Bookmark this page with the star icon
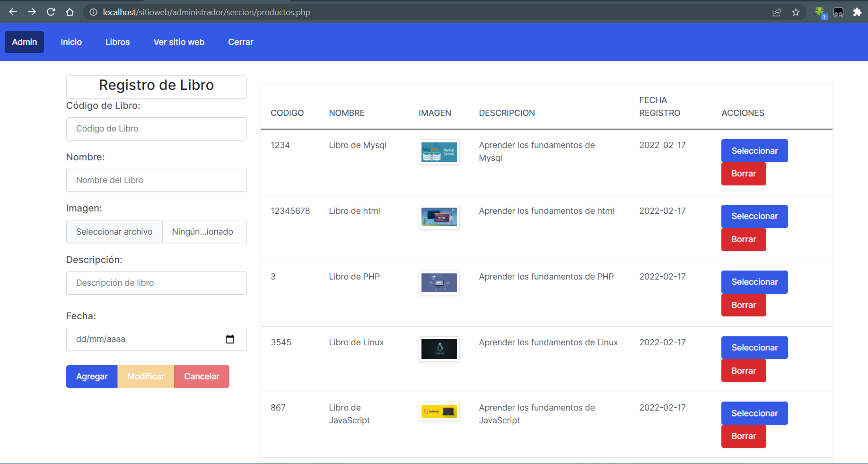The width and height of the screenshot is (868, 464). pyautogui.click(x=796, y=12)
